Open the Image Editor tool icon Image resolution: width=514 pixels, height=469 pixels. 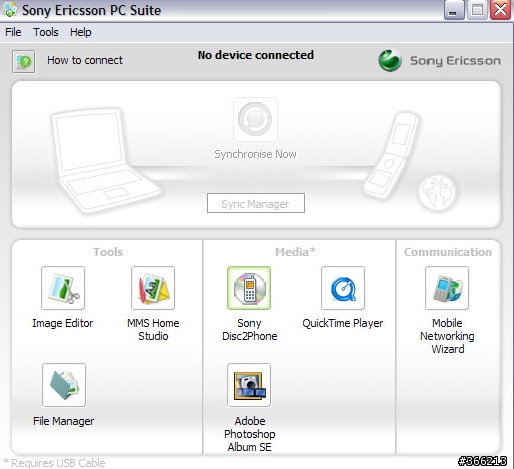(x=63, y=288)
